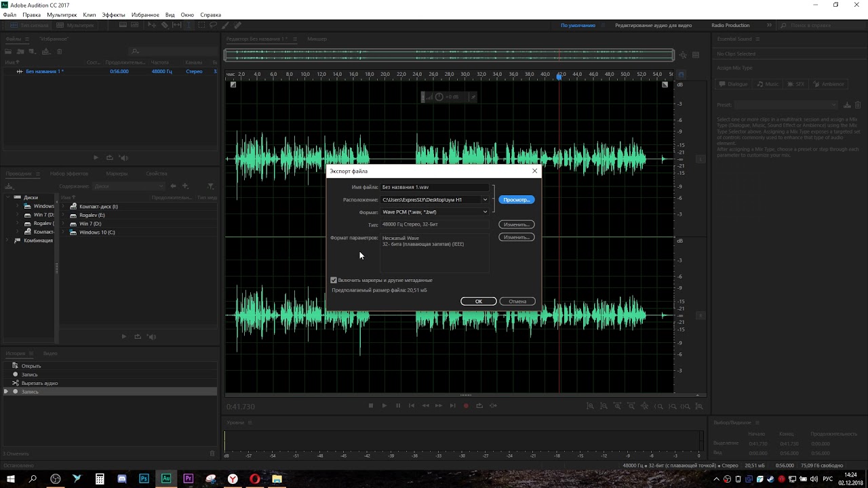Screen dimensions: 868x488
Task: Click the trash icon in History panel
Action: tap(212, 453)
